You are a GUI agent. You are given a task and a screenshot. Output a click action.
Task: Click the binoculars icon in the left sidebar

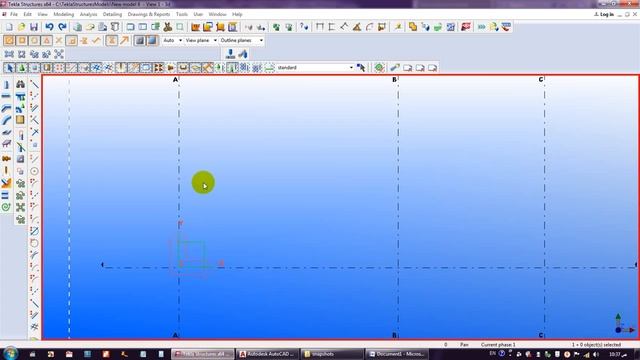pyautogui.click(x=20, y=84)
